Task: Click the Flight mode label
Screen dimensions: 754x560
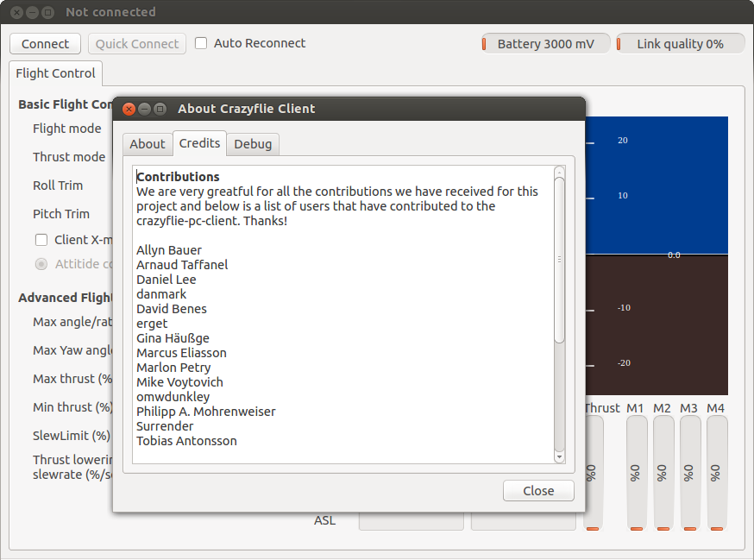Action: pos(66,129)
